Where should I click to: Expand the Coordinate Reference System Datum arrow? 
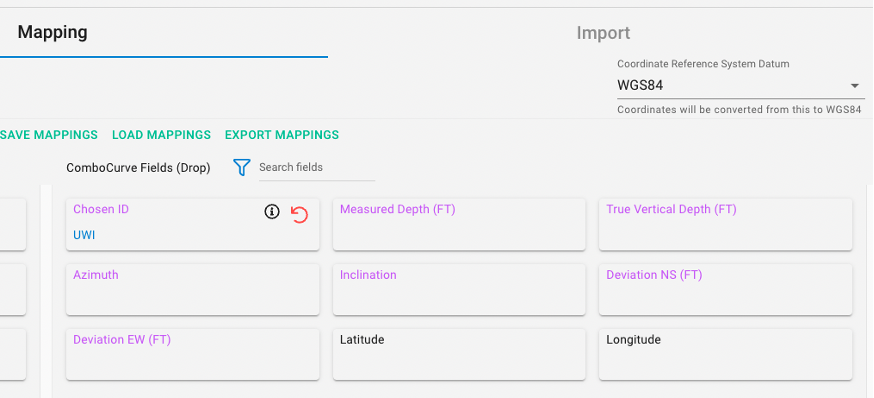[x=854, y=86]
